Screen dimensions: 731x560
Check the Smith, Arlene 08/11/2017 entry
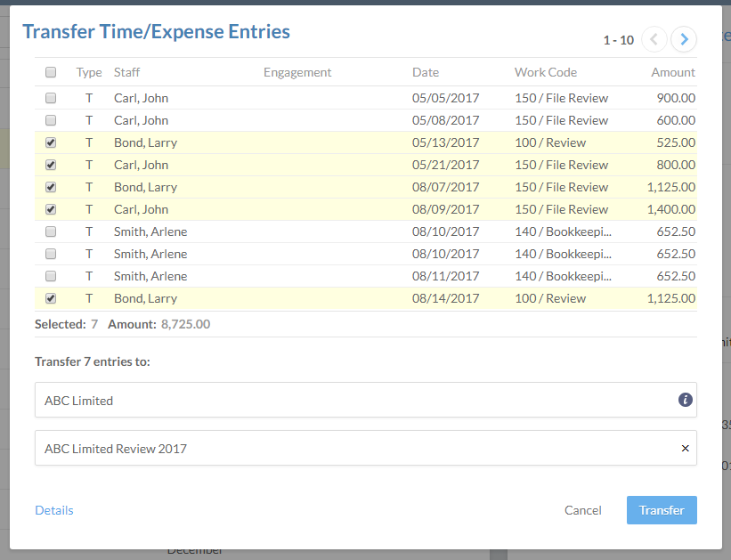(x=51, y=276)
